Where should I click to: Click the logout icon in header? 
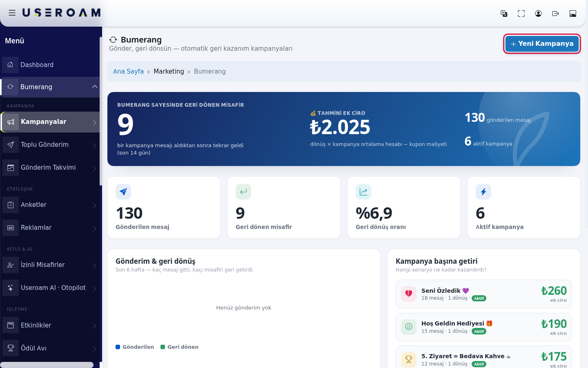555,13
